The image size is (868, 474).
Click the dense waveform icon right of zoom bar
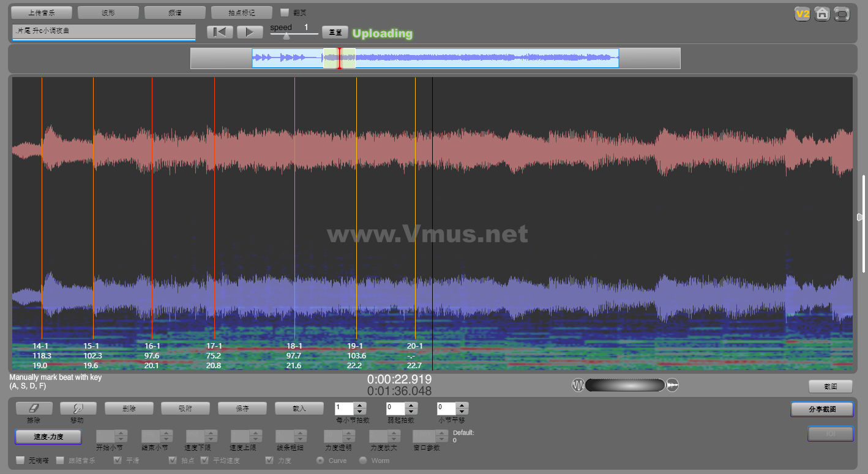(672, 385)
